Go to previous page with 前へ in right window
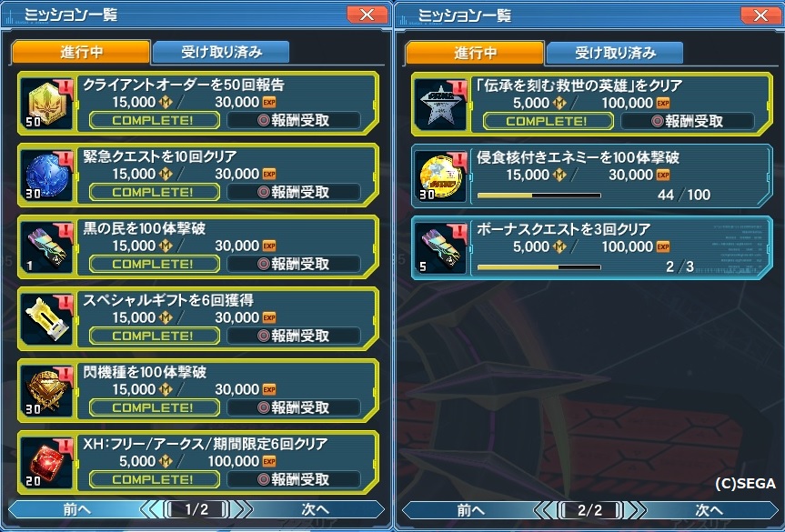785x532 pixels. point(470,510)
